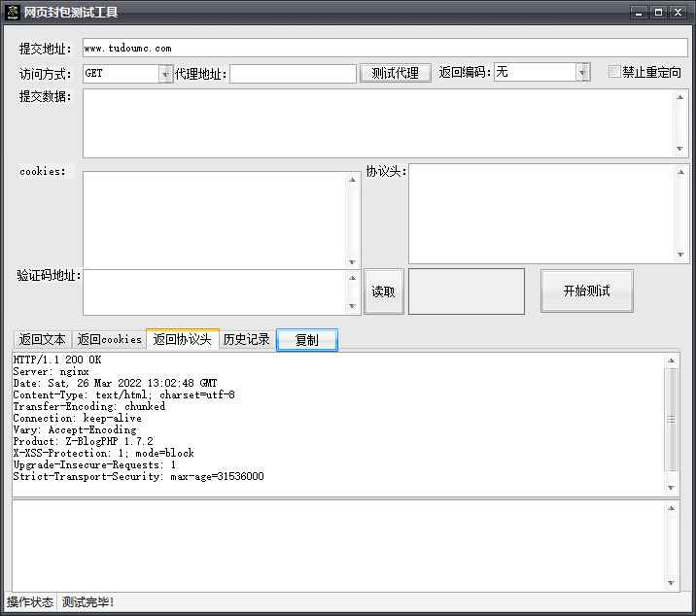Open the 访问方式 GET dropdown

pyautogui.click(x=165, y=73)
